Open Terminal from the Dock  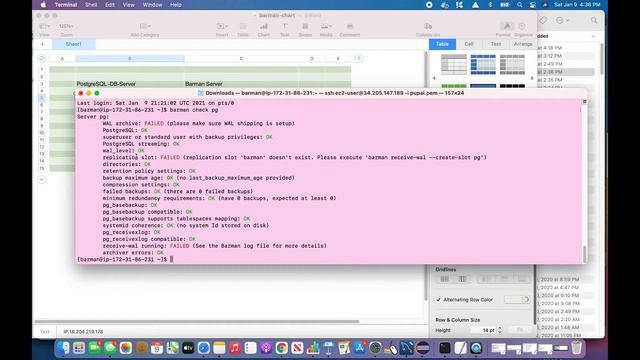pyautogui.click(x=444, y=348)
